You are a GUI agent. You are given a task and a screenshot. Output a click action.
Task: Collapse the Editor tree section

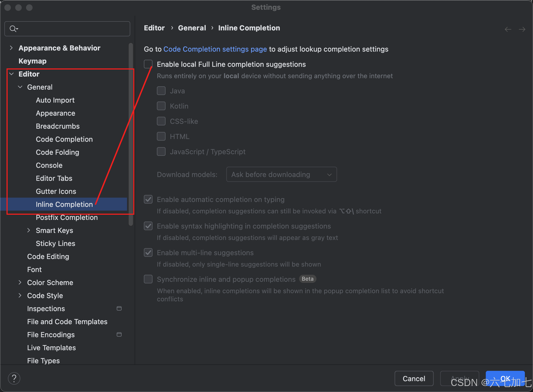tap(11, 74)
